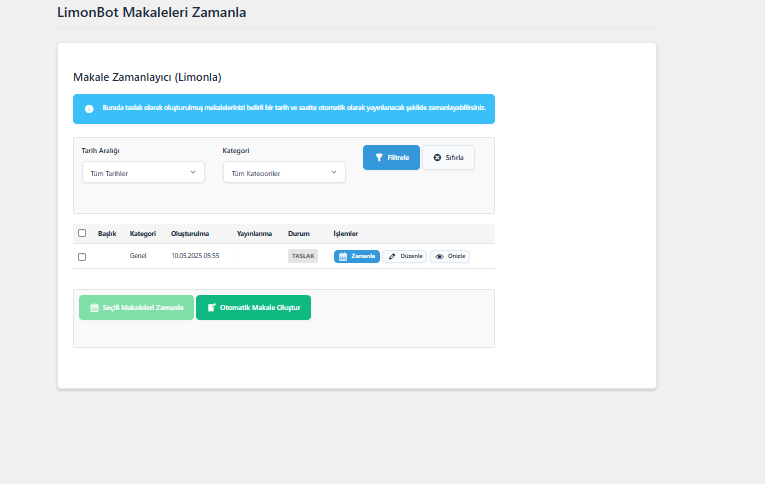Click the Düzenle edit button
Viewport: 765px width, 484px height.
404,256
